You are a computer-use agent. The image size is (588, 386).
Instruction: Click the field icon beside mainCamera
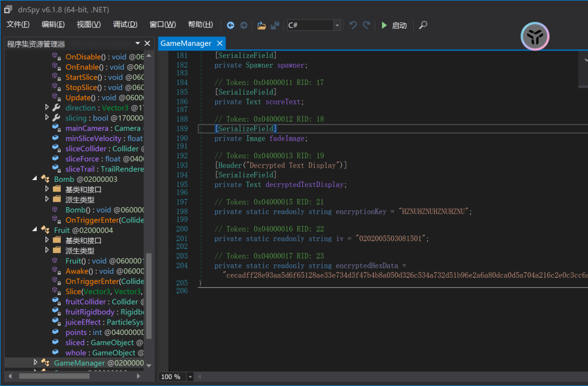56,128
